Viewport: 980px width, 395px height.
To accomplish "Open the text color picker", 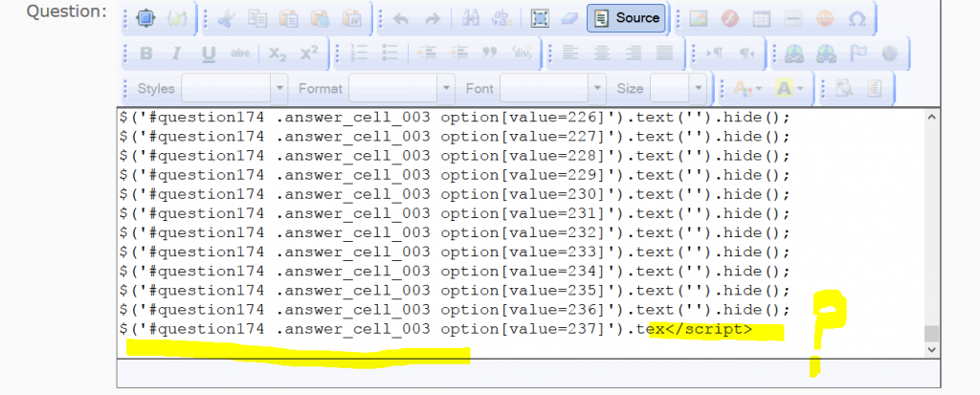I will (x=744, y=88).
